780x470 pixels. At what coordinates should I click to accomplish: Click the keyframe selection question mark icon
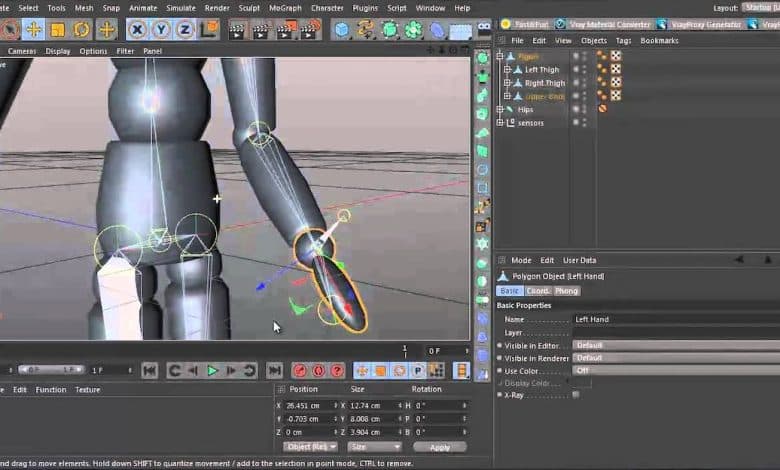coord(337,371)
